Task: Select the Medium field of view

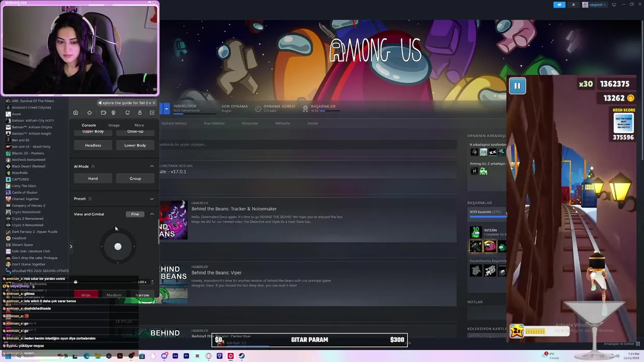Action: pyautogui.click(x=114, y=295)
